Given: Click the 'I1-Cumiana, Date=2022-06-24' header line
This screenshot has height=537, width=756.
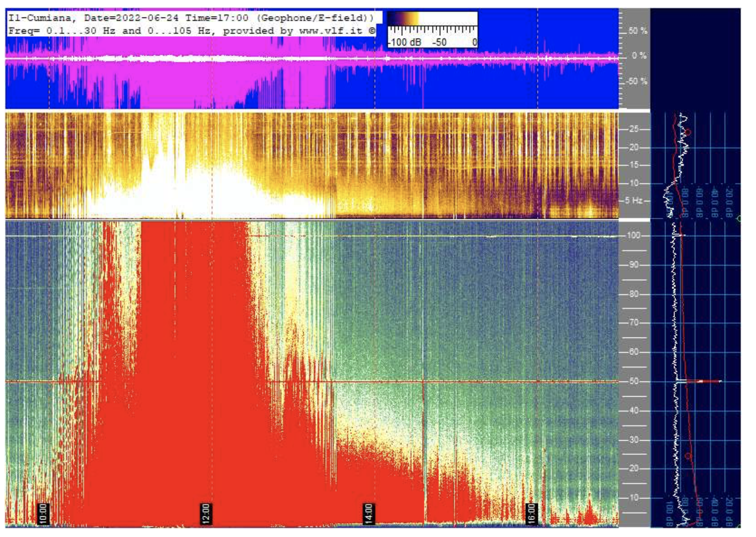Looking at the screenshot, I should (x=191, y=18).
